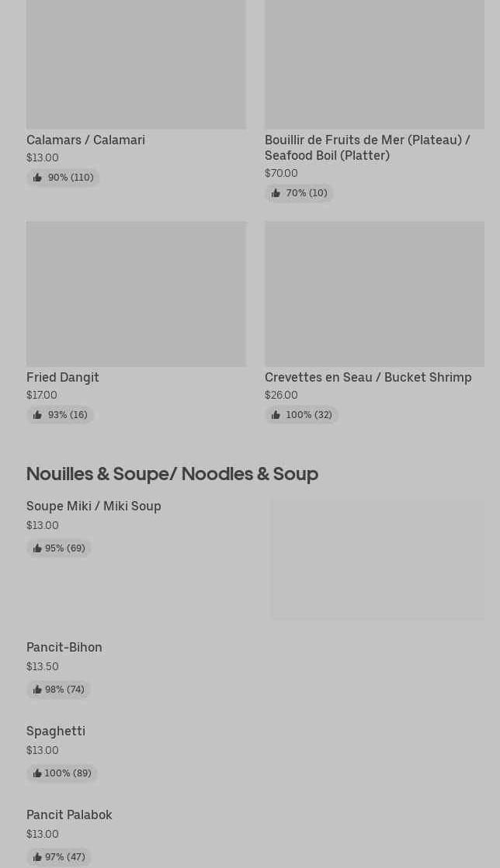Open Bouillir de Fruits de Mer platter item
This screenshot has height=868, width=500.
pos(367,148)
